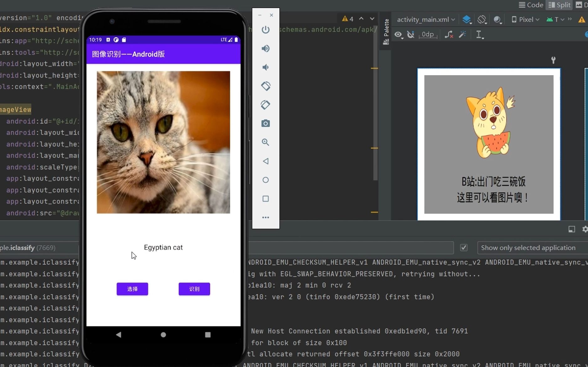Open the guidelines alignment dropdown
Image resolution: width=588 pixels, height=367 pixels.
pos(479,35)
